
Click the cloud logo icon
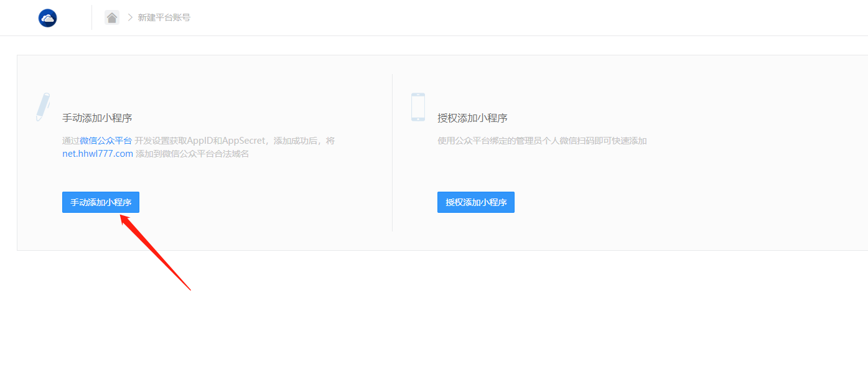(x=47, y=18)
